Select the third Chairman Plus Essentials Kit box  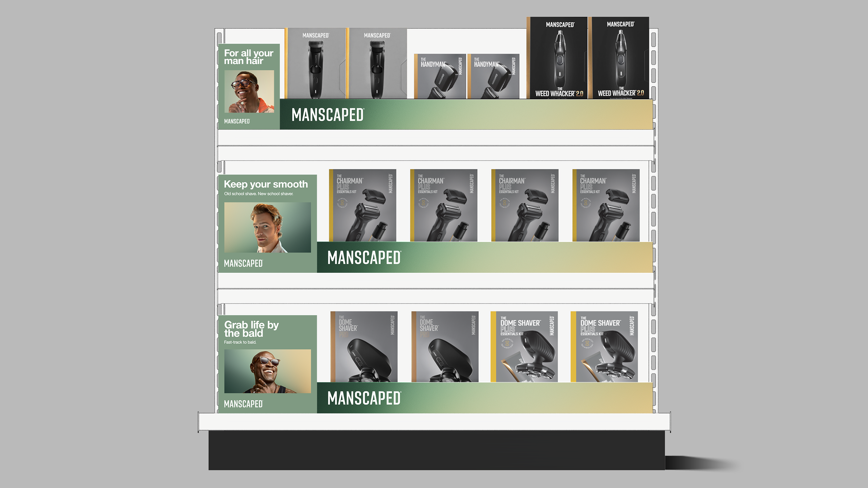click(525, 205)
